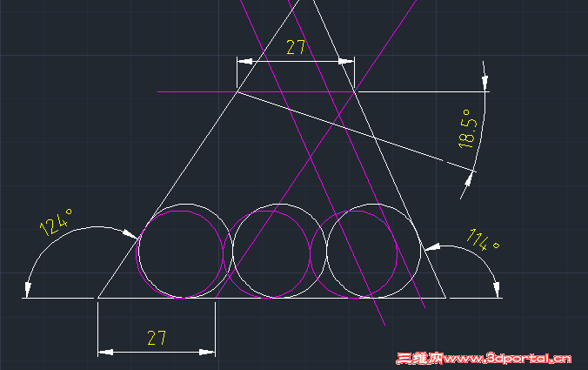Select the "27" dimension text above the triangle
Screen dimensions: 588x370
pyautogui.click(x=296, y=47)
